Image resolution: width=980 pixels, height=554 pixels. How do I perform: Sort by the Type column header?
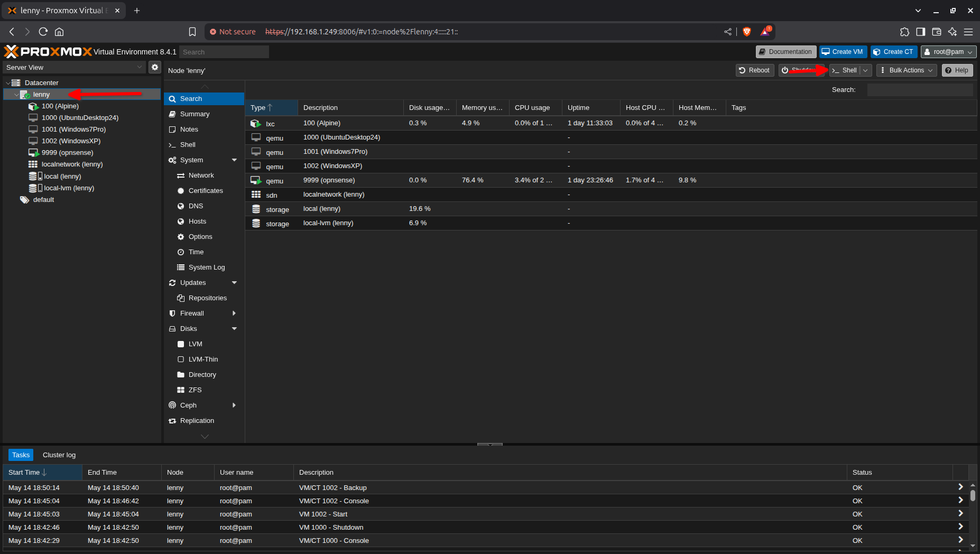[x=271, y=108]
